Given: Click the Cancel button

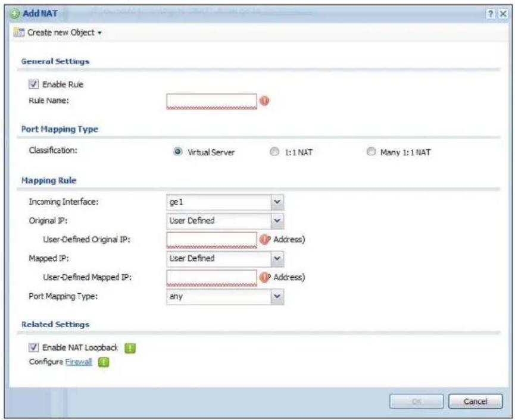Looking at the screenshot, I should tap(475, 402).
